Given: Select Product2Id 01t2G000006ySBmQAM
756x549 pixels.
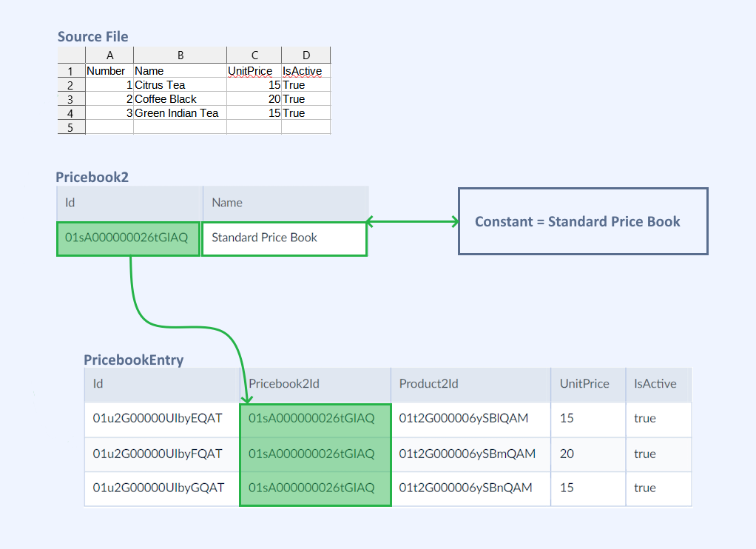Looking at the screenshot, I should 470,454.
